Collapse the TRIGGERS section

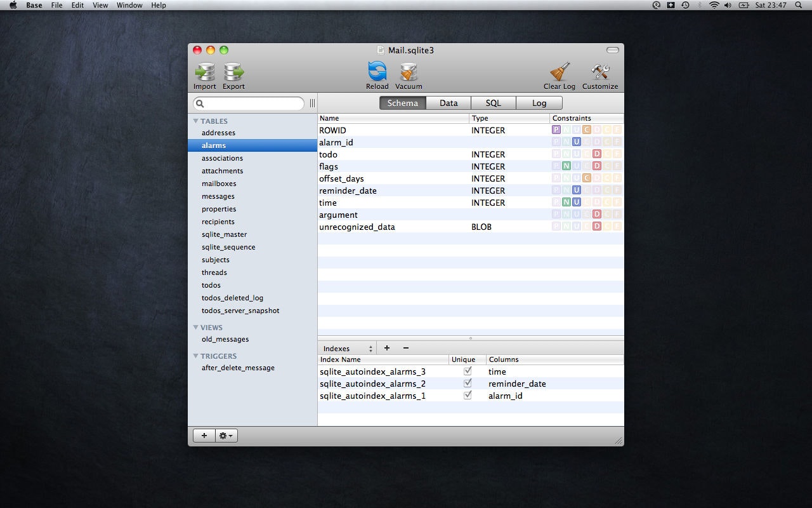point(195,356)
